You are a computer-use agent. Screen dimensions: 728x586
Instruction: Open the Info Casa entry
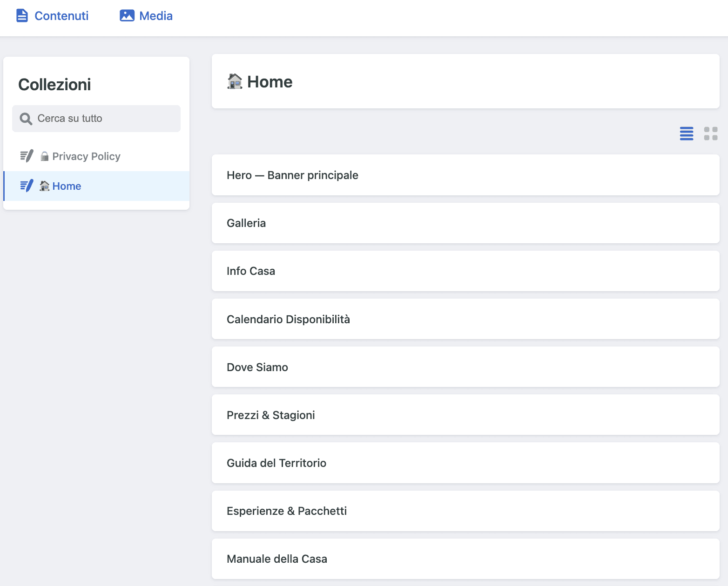tap(465, 271)
